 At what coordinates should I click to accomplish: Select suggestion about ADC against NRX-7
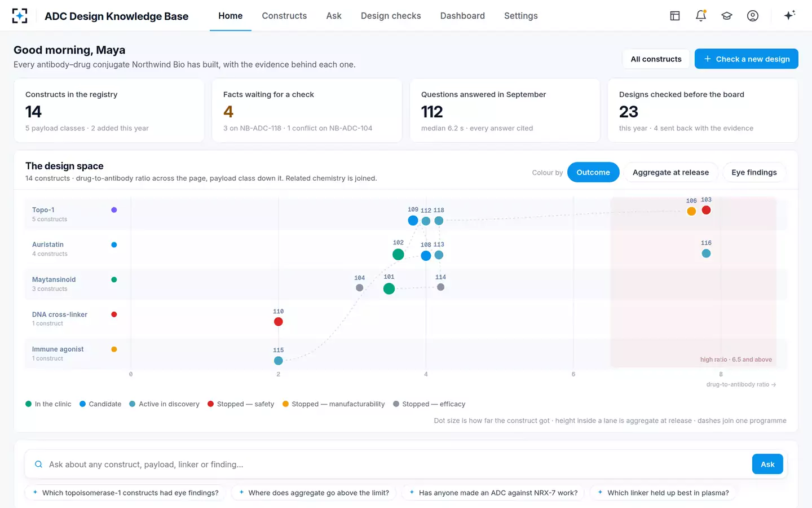[x=493, y=493]
